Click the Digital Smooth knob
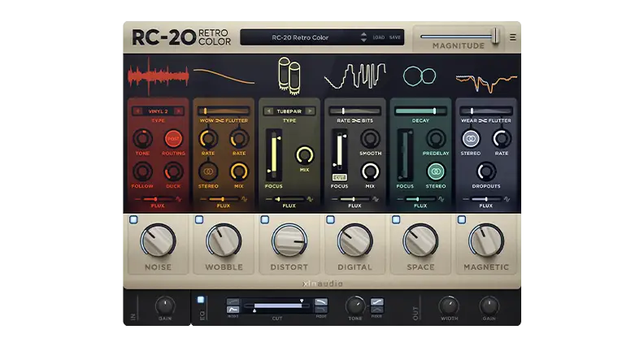Screen dimensions: 644x347 pos(370,139)
